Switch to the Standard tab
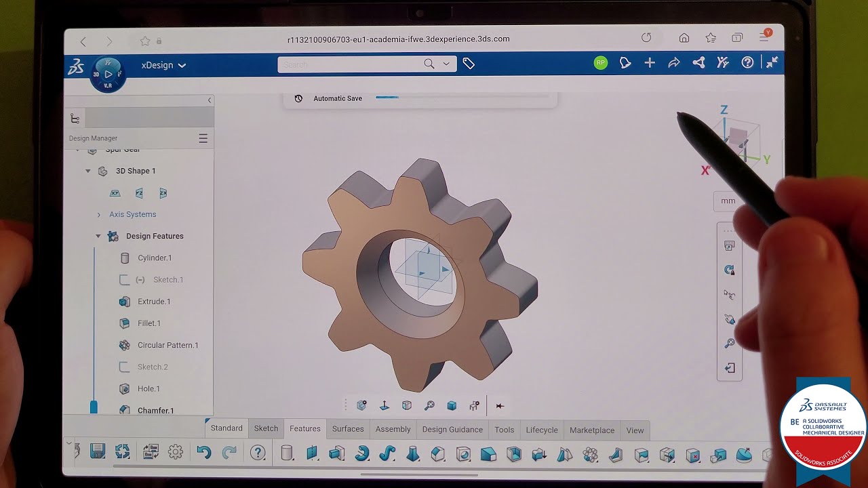 pyautogui.click(x=226, y=428)
